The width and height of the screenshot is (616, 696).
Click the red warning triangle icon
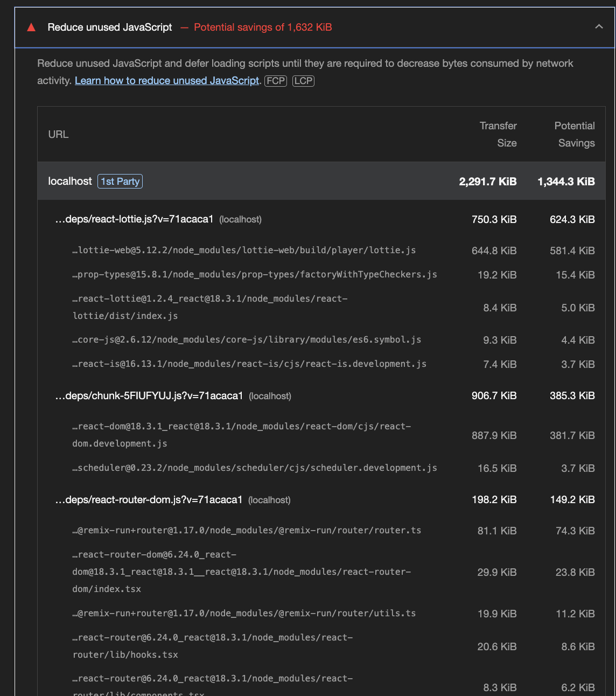click(x=31, y=27)
